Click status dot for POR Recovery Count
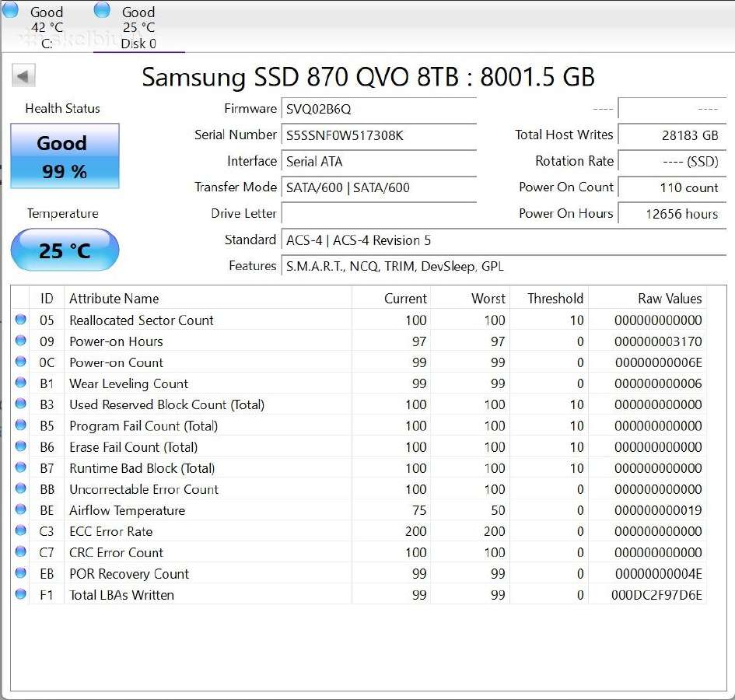Viewport: 735px width, 700px height. click(x=21, y=572)
